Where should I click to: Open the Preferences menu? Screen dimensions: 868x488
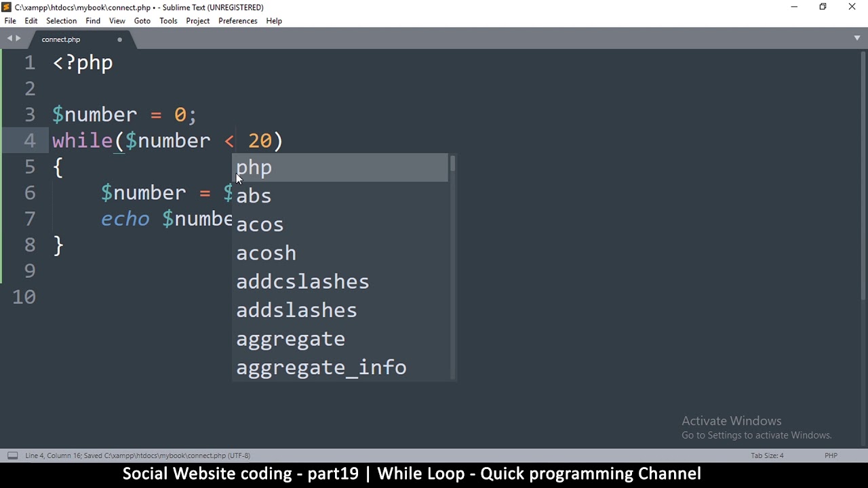point(238,21)
